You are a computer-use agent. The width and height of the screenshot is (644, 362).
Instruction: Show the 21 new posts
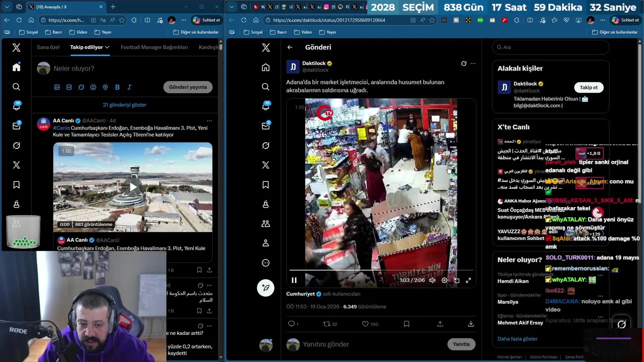125,105
